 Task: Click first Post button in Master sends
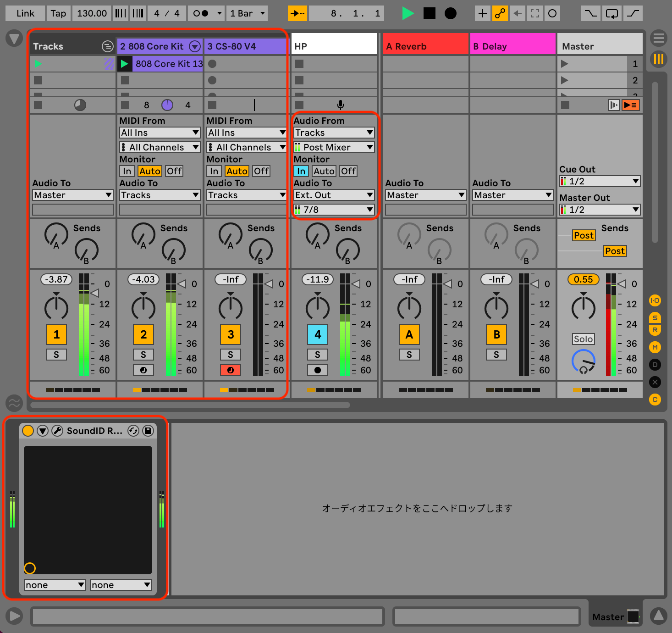(584, 235)
